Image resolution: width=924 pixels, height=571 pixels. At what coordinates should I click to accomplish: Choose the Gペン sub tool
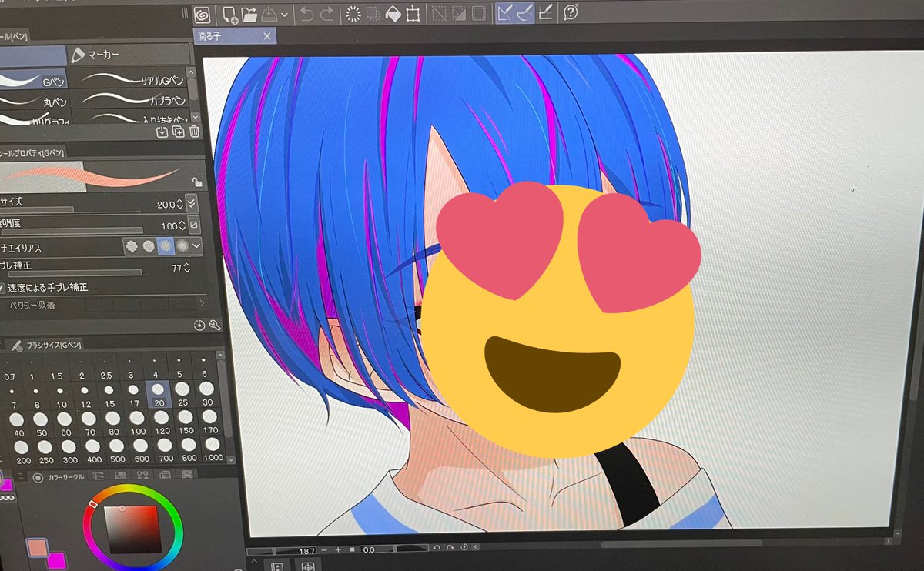(34, 79)
